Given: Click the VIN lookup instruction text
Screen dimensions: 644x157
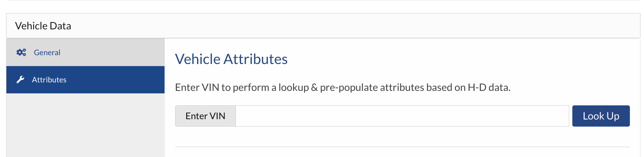Looking at the screenshot, I should 342,87.
